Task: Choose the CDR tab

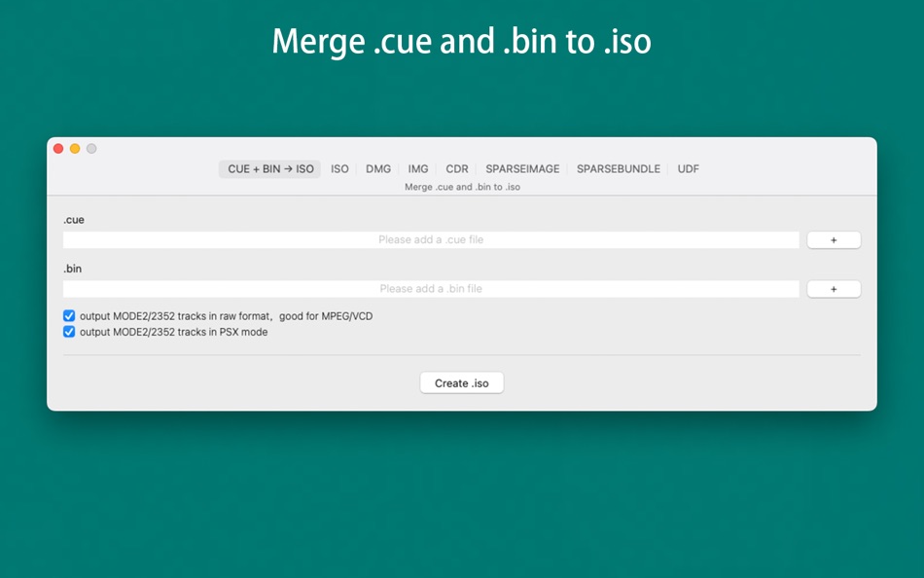Action: (x=457, y=169)
